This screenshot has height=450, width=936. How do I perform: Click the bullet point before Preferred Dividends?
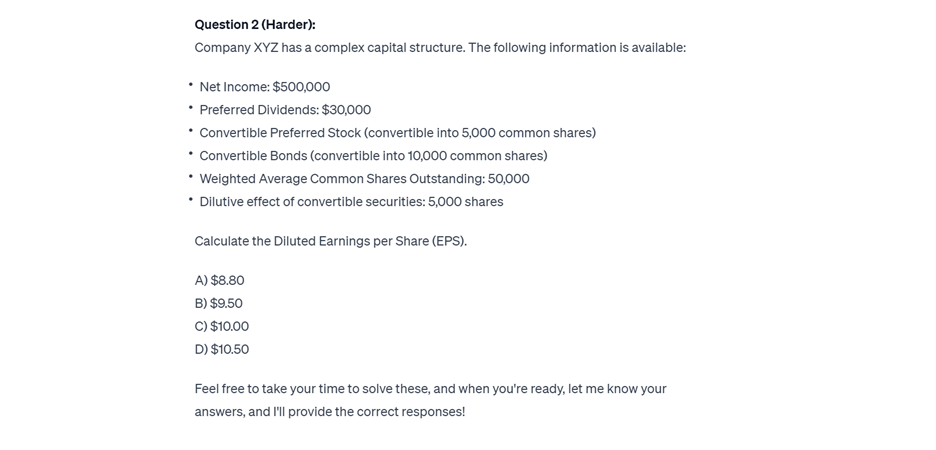tap(190, 109)
